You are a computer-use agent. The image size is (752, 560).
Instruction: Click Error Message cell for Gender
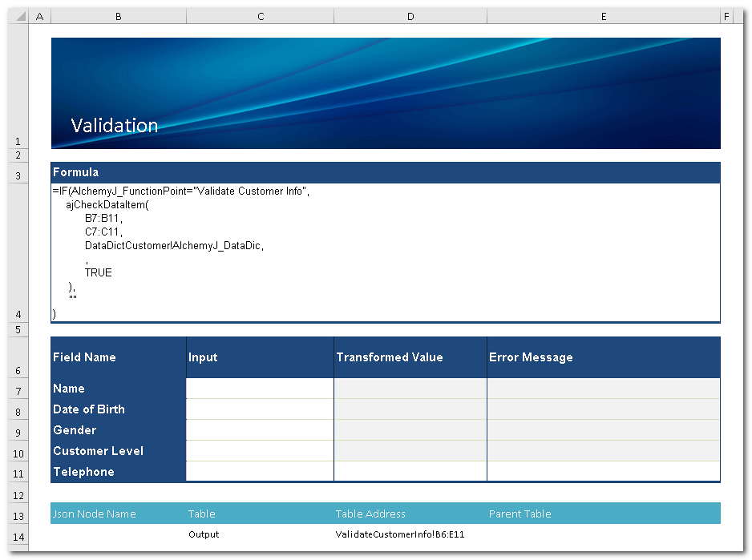point(604,430)
